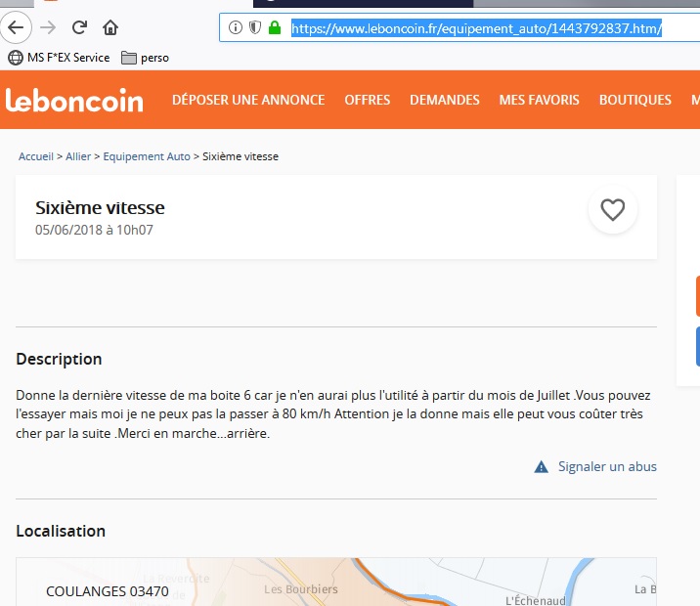The image size is (700, 606).
Task: Click the Sixième vitesse ad title
Action: [100, 207]
